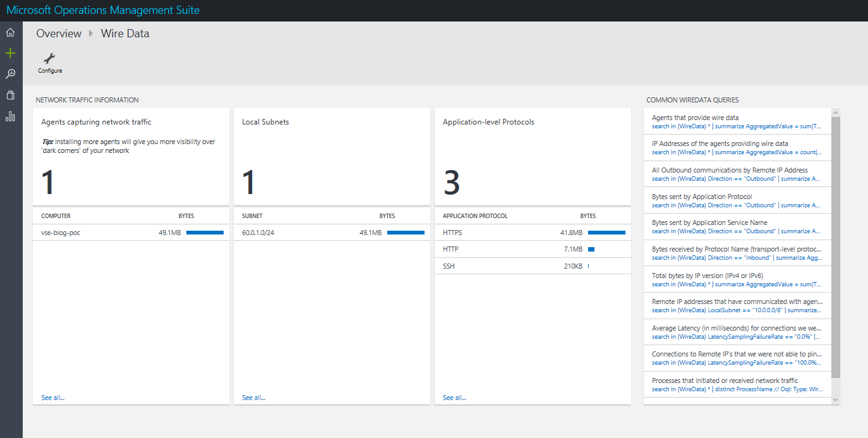Run 'IP Addresses of the agents' query
The height and width of the screenshot is (438, 868).
(x=737, y=148)
